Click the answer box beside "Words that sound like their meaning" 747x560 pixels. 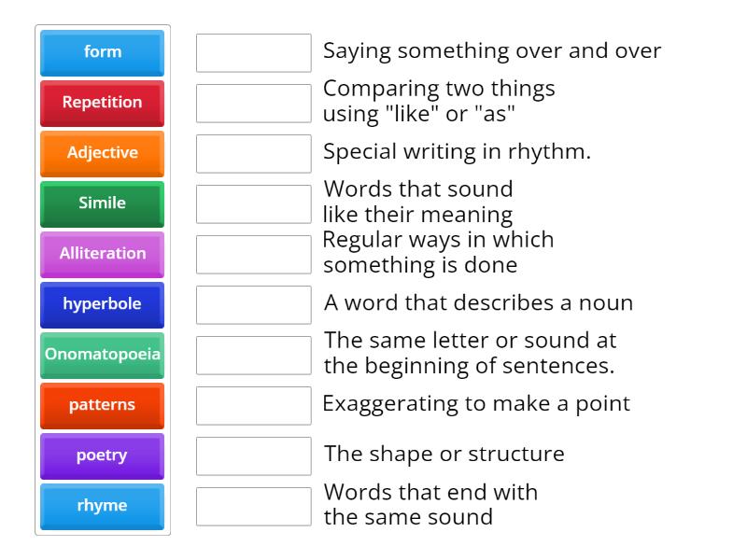coord(253,203)
